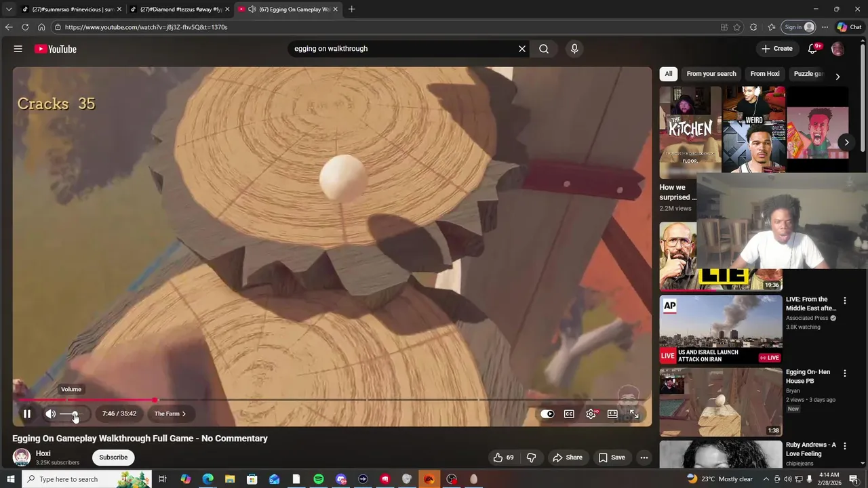Go to the YouTube home logo
This screenshot has height=488, width=868.
click(56, 49)
